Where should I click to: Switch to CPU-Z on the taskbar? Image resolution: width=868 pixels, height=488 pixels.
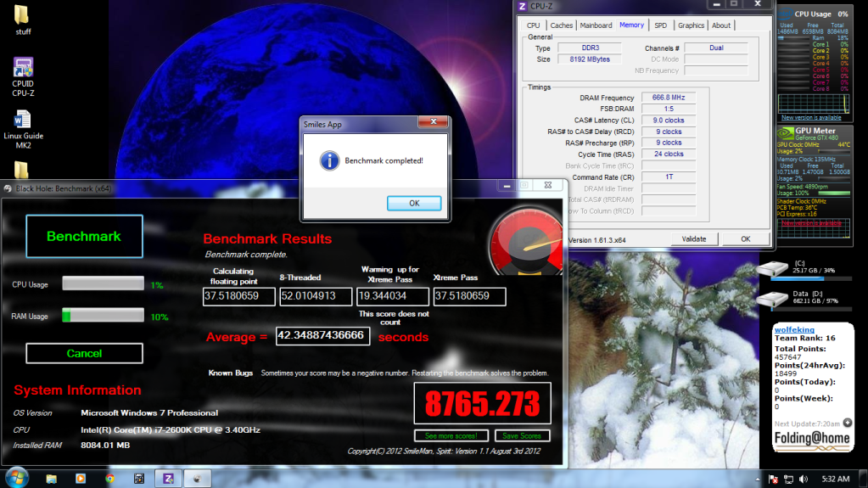tap(168, 479)
